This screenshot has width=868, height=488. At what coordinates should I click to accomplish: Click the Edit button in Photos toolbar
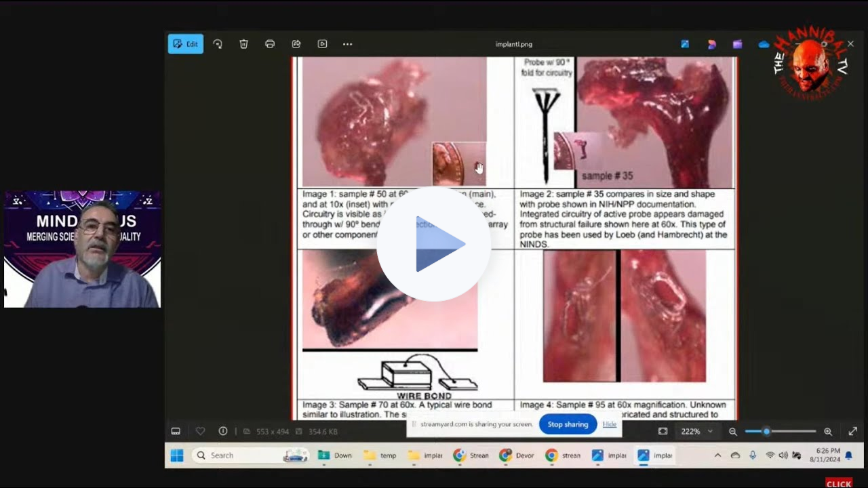pyautogui.click(x=185, y=44)
